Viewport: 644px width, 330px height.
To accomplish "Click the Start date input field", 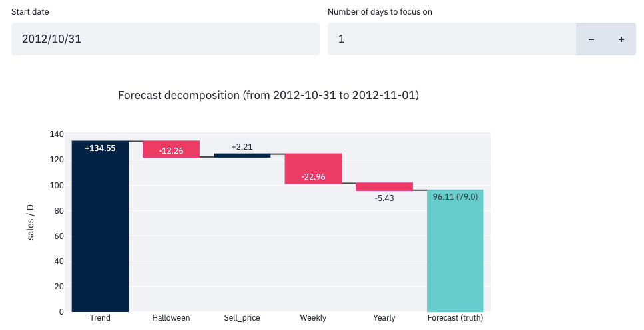I will tap(165, 39).
